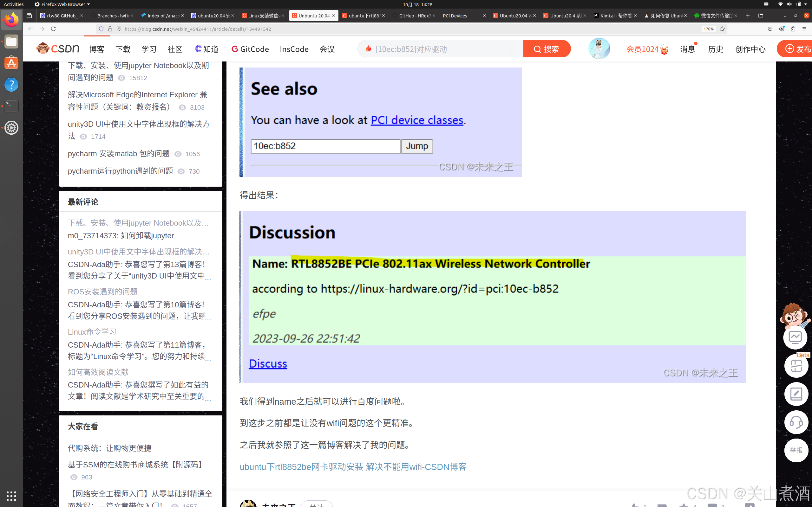Image resolution: width=812 pixels, height=507 pixels.
Task: Open system status menu arrow
Action: 806,4
